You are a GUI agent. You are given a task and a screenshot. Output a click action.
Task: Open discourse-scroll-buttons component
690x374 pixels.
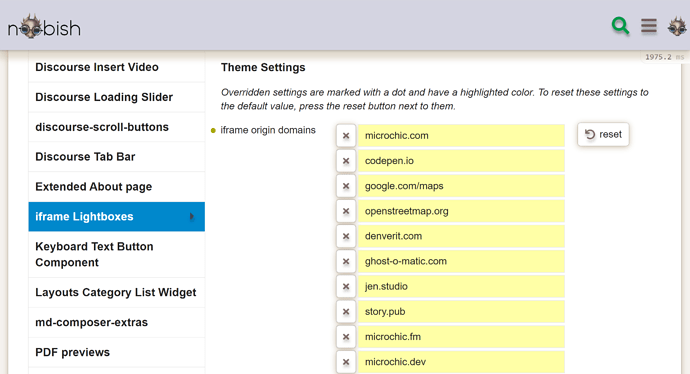click(x=117, y=127)
